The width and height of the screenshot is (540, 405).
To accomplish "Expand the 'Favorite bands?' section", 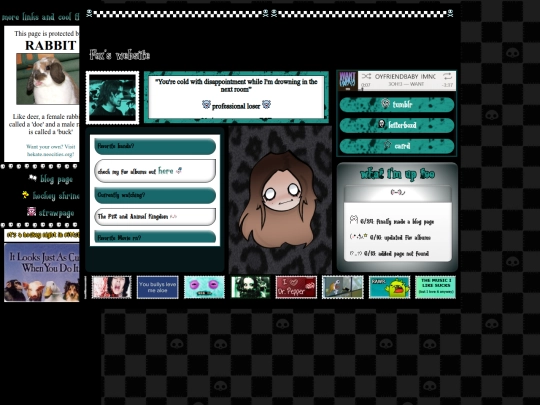I will (155, 146).
